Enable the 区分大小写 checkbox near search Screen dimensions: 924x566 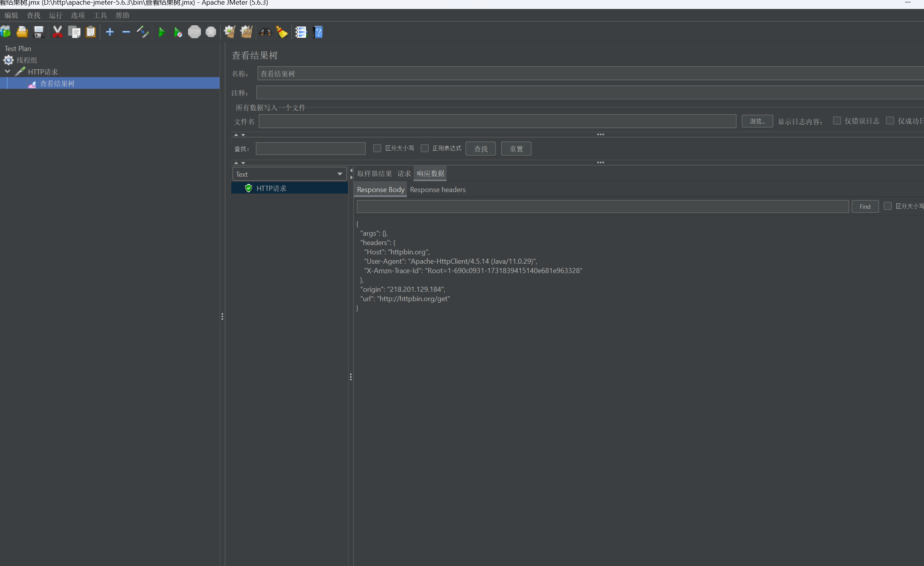click(377, 148)
